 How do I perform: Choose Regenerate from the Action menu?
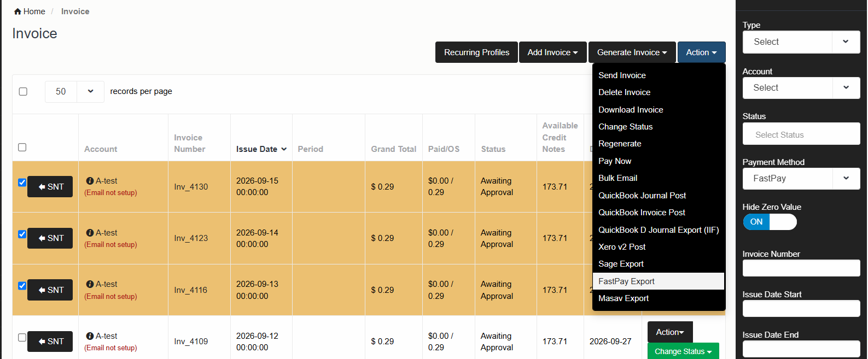tap(659, 144)
